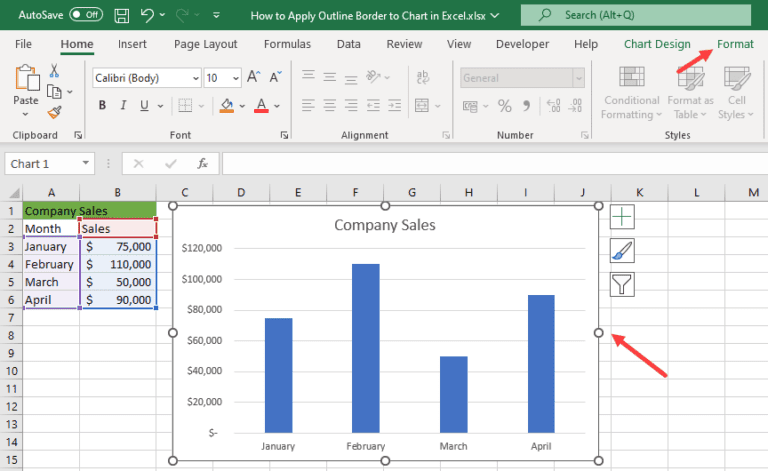Open the font size dropdown

click(234, 78)
